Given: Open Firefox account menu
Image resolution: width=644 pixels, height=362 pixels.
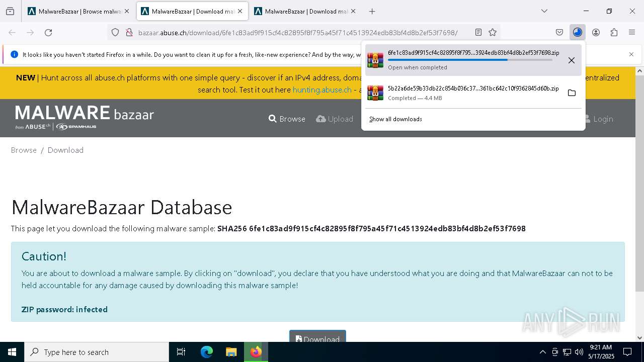Looking at the screenshot, I should [x=596, y=32].
